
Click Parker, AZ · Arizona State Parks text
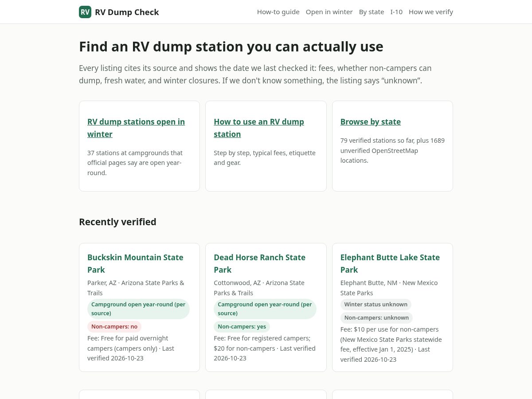coord(136,288)
